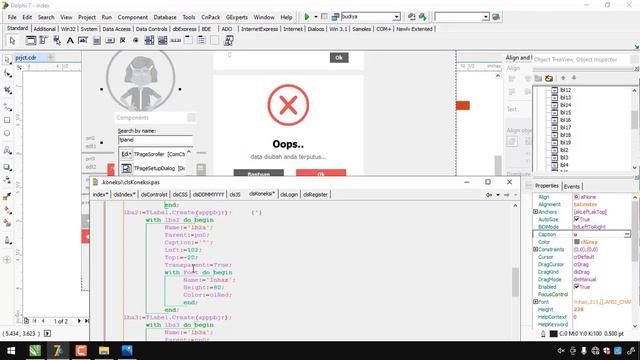Open the Component menu
The height and width of the screenshot is (360, 640).
coord(133,17)
